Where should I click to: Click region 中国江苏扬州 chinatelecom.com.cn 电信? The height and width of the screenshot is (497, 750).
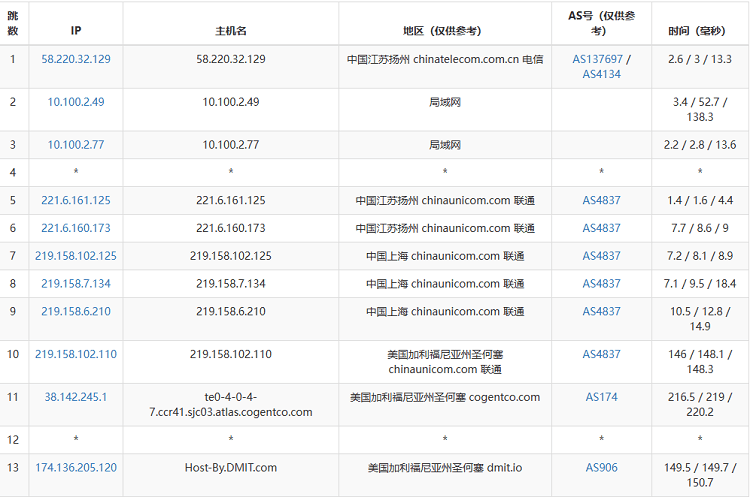click(x=445, y=59)
